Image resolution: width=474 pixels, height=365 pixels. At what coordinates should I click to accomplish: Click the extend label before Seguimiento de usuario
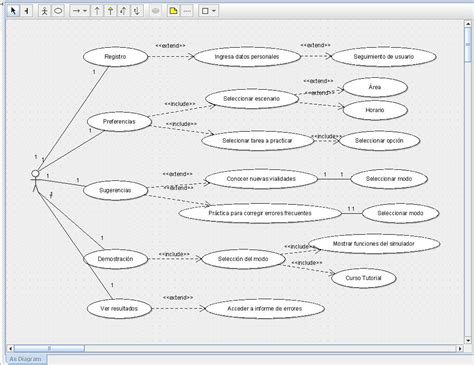pos(316,45)
